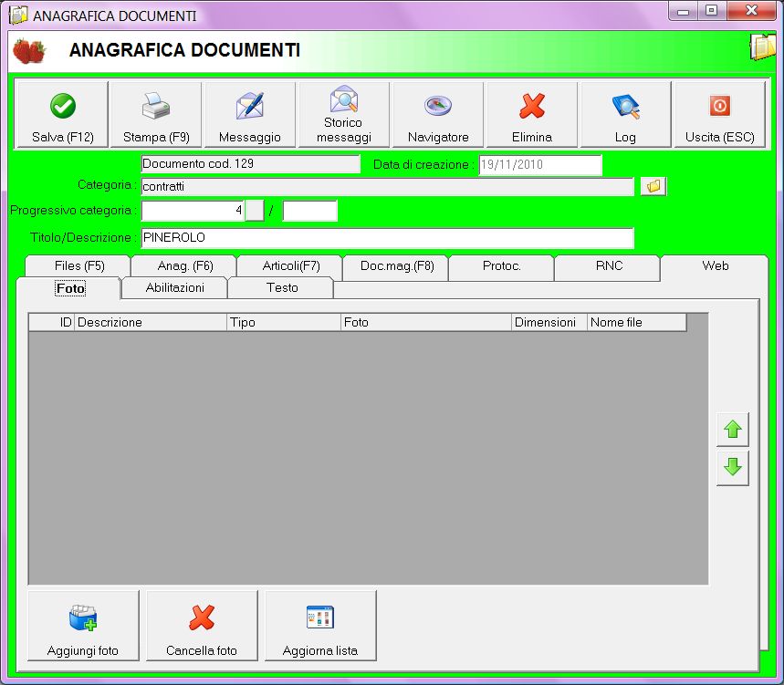This screenshot has height=685, width=784.
Task: Minimize the Anagrafica Documenti window
Action: 684,11
